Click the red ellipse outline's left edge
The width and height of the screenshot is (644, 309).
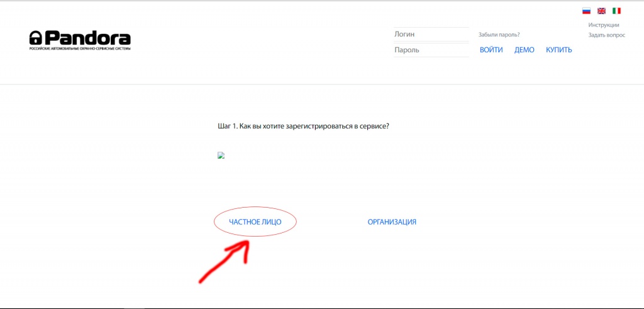tap(215, 222)
